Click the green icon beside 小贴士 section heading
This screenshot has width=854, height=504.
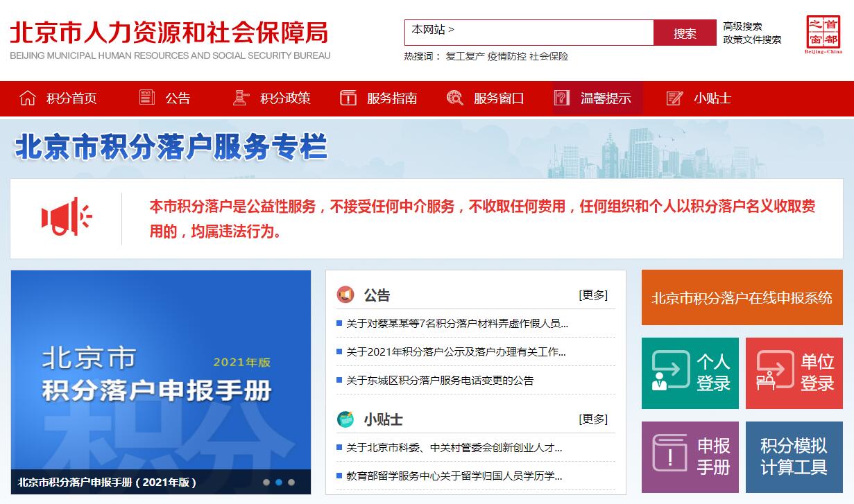[x=345, y=419]
